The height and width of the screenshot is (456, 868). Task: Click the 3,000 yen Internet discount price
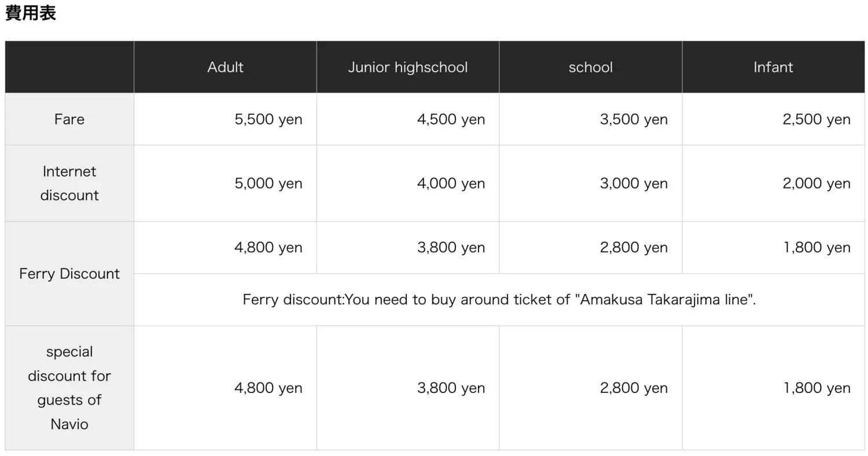point(634,183)
